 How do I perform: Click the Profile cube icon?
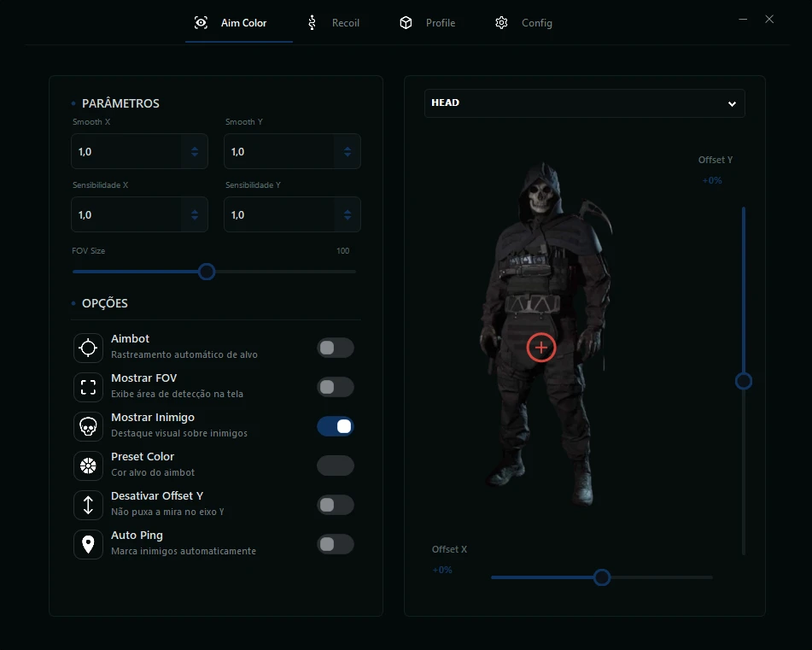pos(406,23)
